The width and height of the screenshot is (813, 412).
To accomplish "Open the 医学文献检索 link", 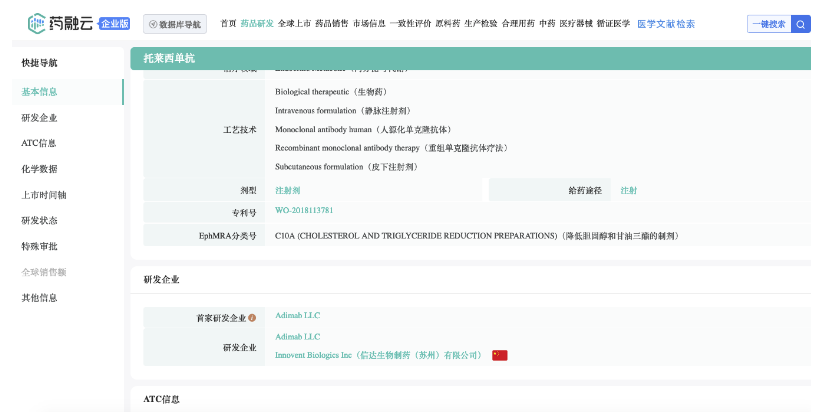I will point(666,23).
